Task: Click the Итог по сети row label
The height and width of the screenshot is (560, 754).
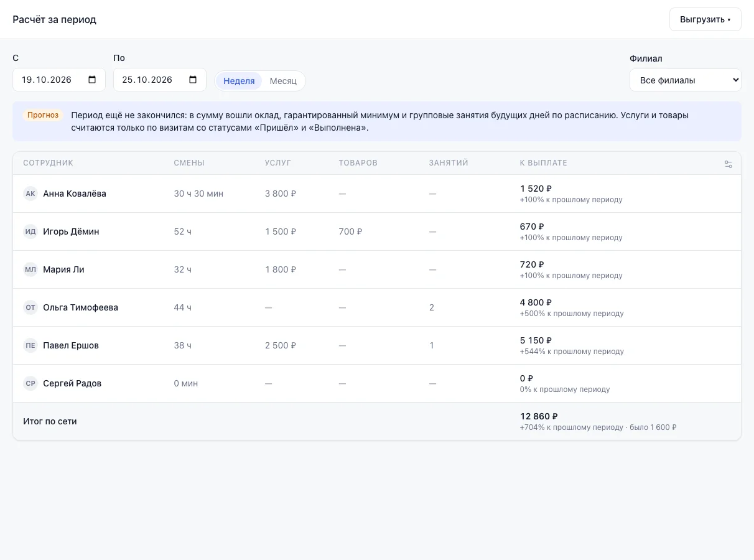Action: pos(50,421)
